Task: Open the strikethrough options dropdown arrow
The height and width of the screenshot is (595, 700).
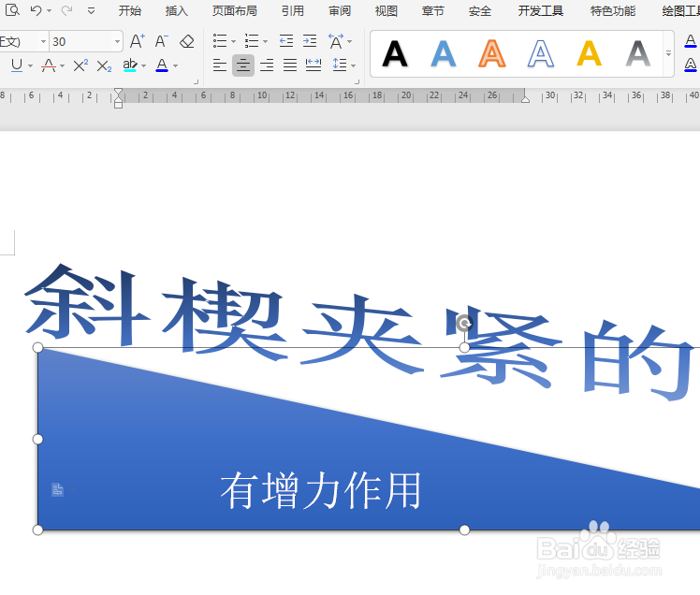Action: click(62, 66)
